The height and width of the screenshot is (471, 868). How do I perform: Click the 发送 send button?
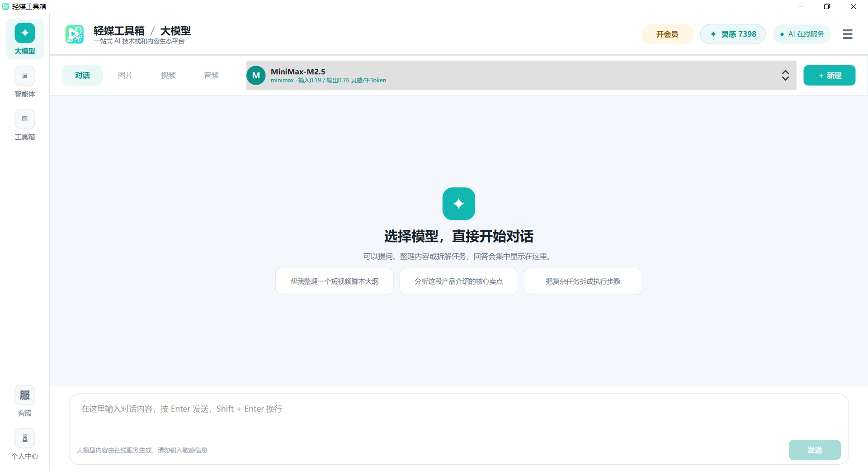(x=815, y=450)
